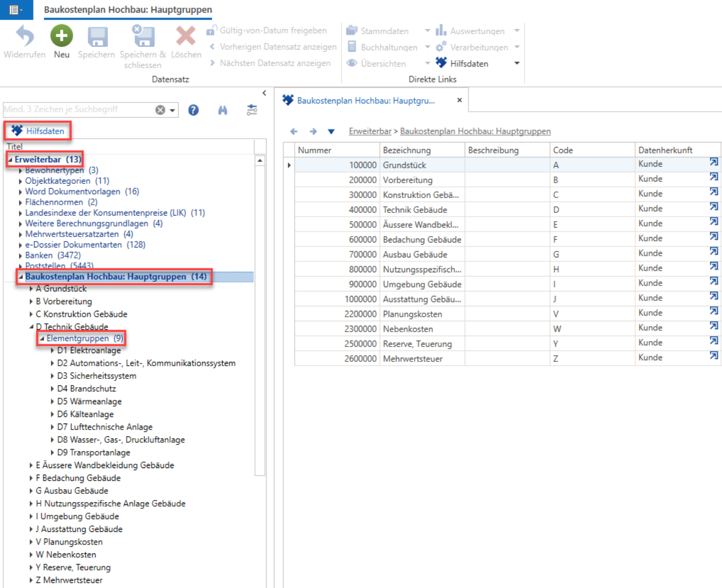Expand the Banken (3472) tree node
The height and width of the screenshot is (588, 722).
pyautogui.click(x=20, y=256)
